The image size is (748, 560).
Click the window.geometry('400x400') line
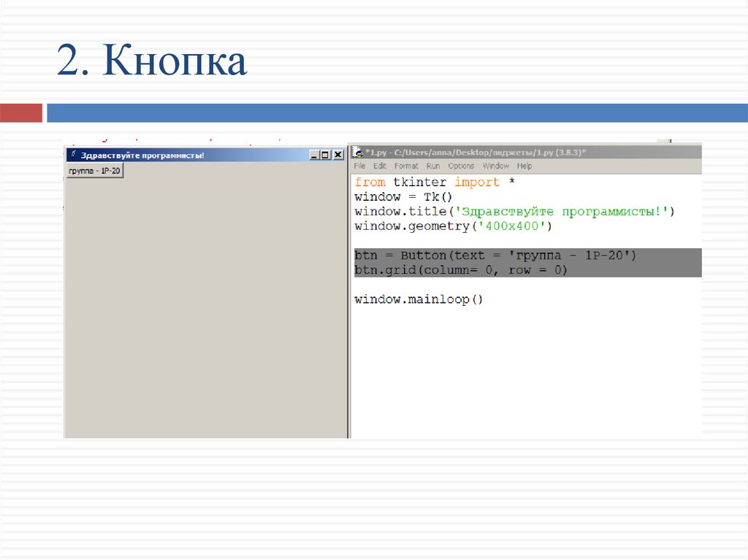point(453,226)
